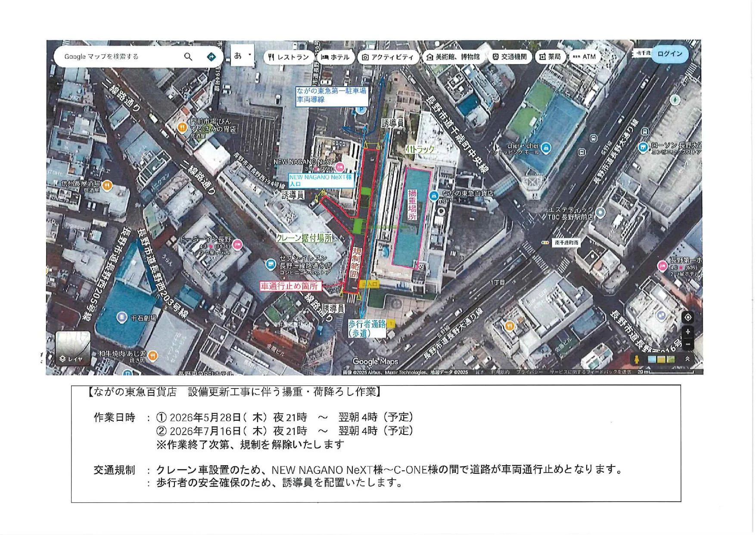The image size is (756, 535).
Task: Zoom out with the minus icon
Action: 688,344
